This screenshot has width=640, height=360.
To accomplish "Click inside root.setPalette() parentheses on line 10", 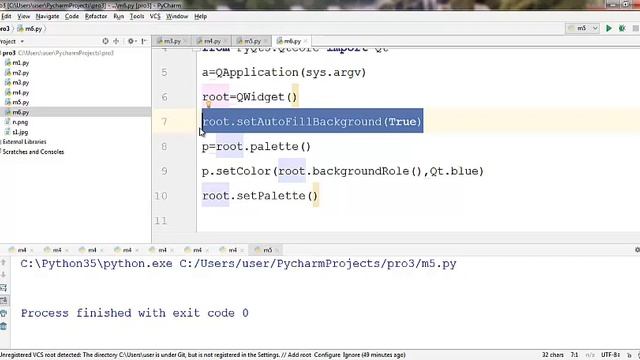I will click(x=312, y=196).
